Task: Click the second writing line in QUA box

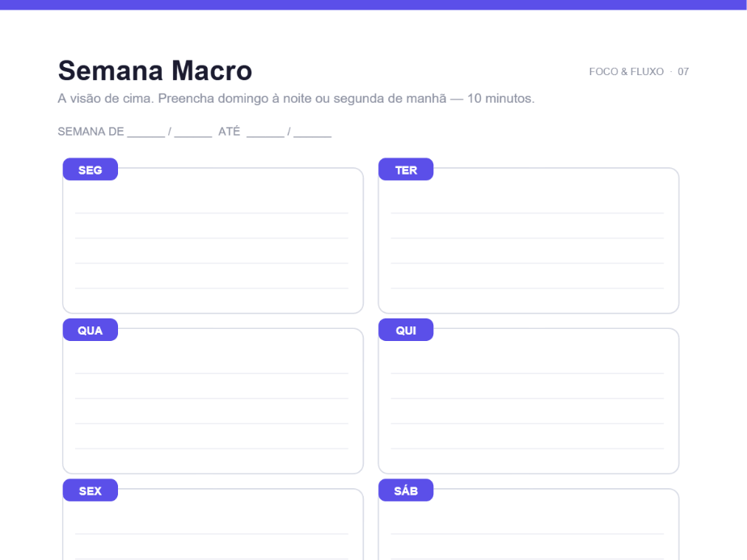Action: (x=212, y=398)
